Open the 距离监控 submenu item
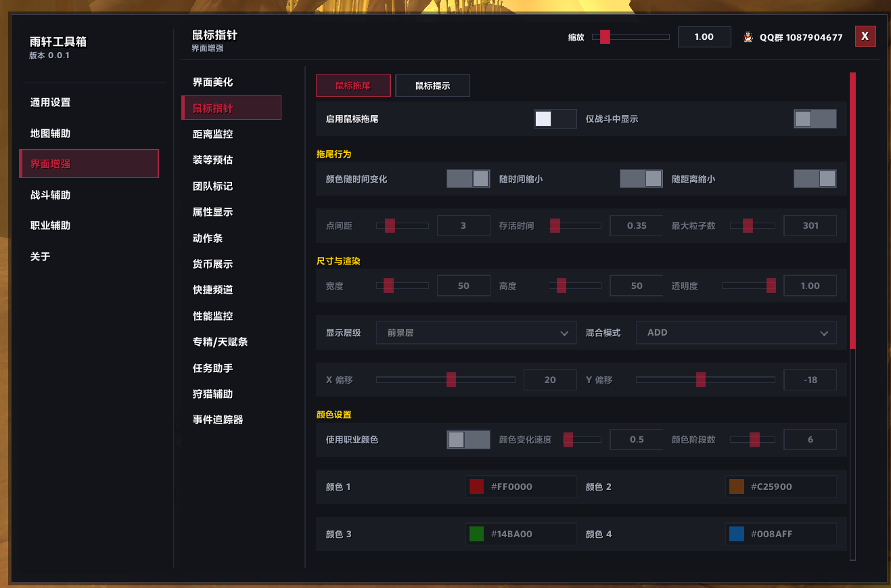891x588 pixels. (x=213, y=134)
